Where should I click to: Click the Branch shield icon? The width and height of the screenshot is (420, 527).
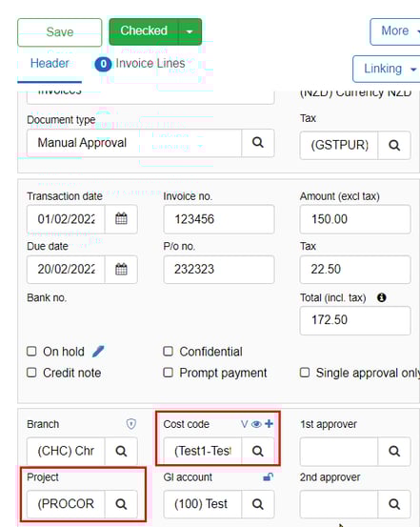coord(131,424)
